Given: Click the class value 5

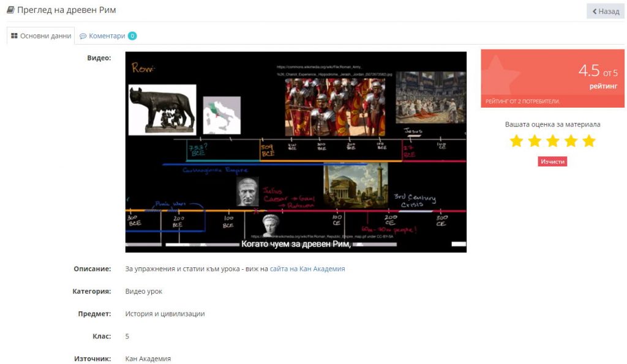Looking at the screenshot, I should (x=127, y=336).
